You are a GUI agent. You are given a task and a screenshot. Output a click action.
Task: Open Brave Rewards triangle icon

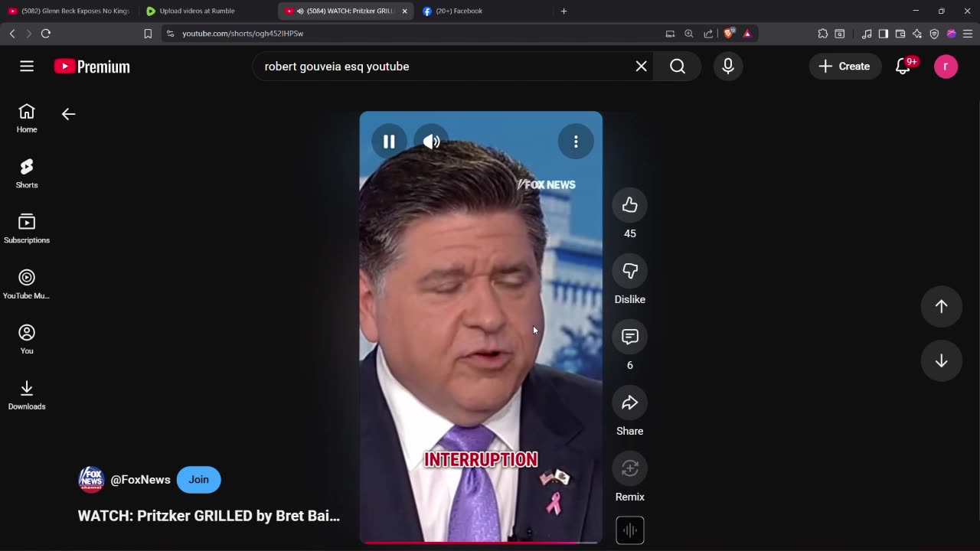pyautogui.click(x=747, y=34)
